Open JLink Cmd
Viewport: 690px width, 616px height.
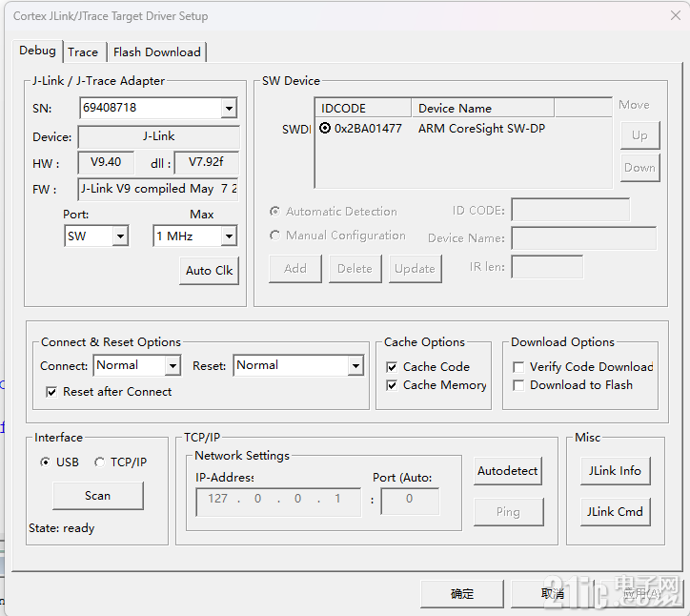click(616, 512)
